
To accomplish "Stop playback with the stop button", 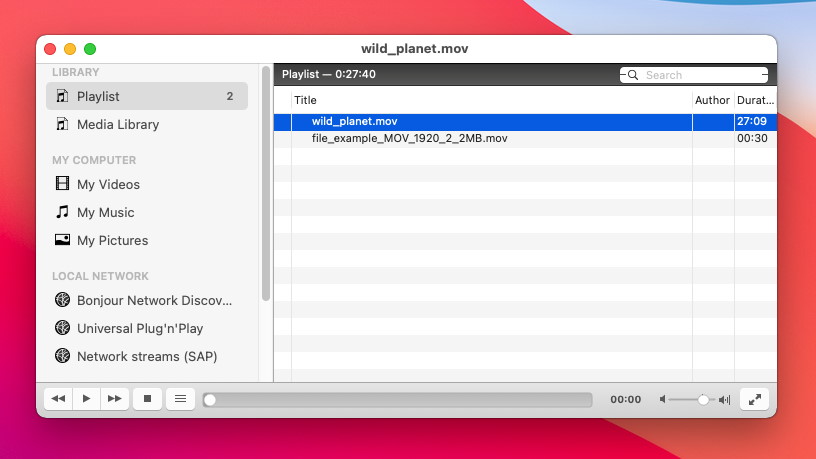I will point(147,399).
